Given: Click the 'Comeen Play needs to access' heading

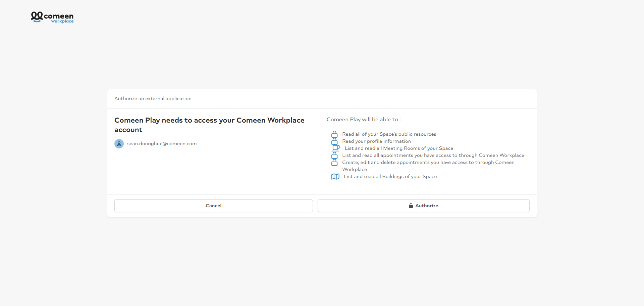Looking at the screenshot, I should click(209, 125).
